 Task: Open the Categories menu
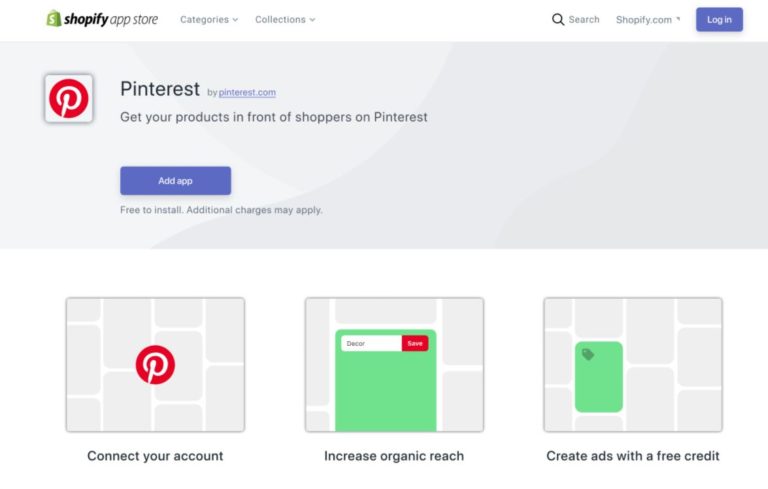(209, 20)
